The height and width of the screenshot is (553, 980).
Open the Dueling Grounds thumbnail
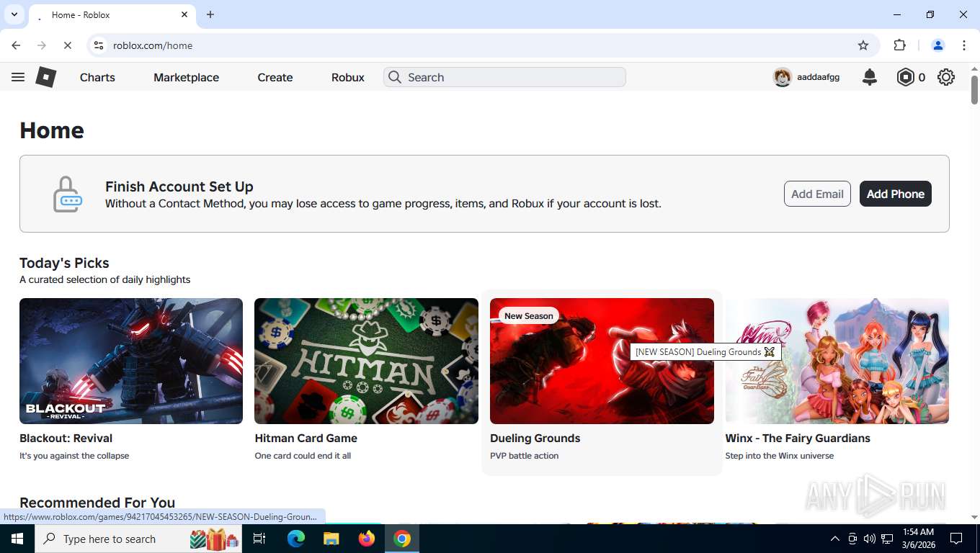[602, 361]
